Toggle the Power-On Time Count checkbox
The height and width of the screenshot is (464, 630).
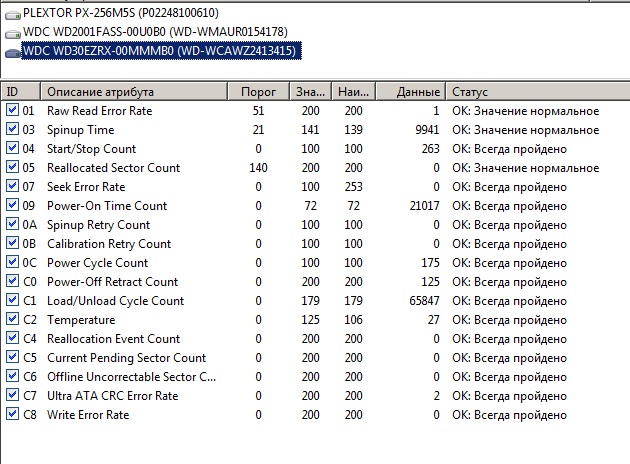pos(12,206)
